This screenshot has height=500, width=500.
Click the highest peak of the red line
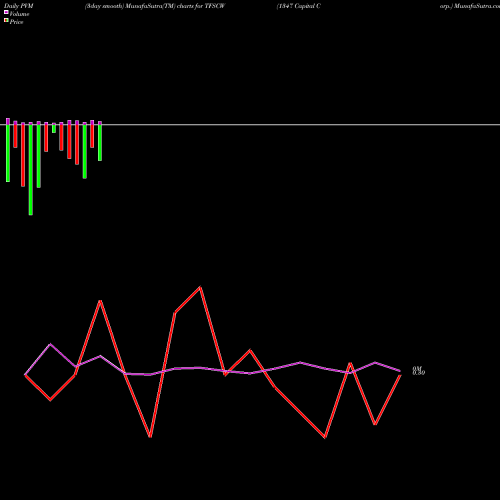[x=200, y=287]
